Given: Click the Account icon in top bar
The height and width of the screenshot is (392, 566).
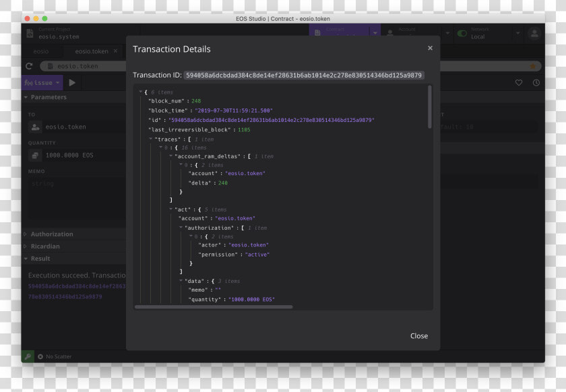Looking at the screenshot, I should click(390, 33).
